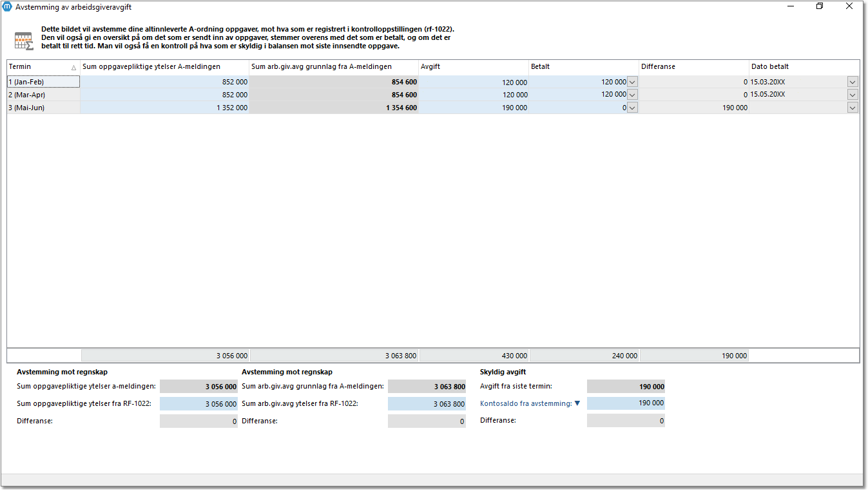This screenshot has height=491, width=868.
Task: Select the 3 (Mai-Jun) termin row
Action: 43,108
